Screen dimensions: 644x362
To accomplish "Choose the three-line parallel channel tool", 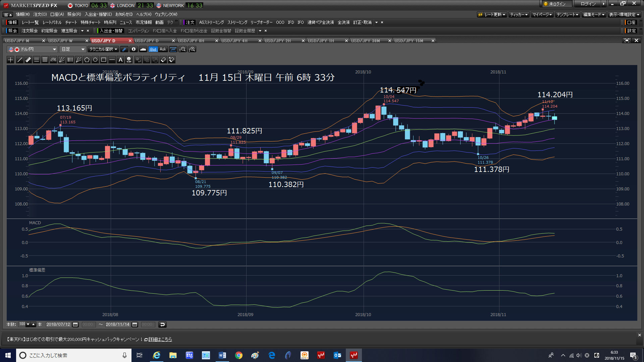I will click(x=37, y=60).
